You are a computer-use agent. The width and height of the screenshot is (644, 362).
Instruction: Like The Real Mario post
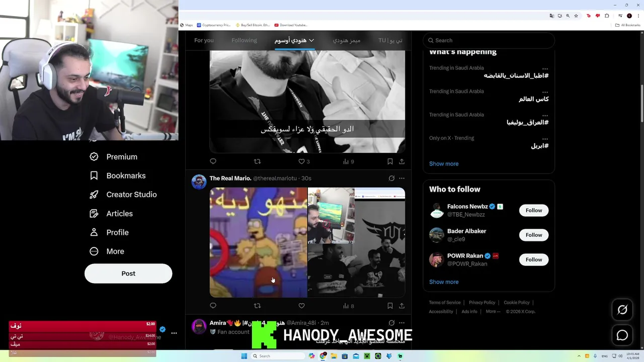coord(301,306)
